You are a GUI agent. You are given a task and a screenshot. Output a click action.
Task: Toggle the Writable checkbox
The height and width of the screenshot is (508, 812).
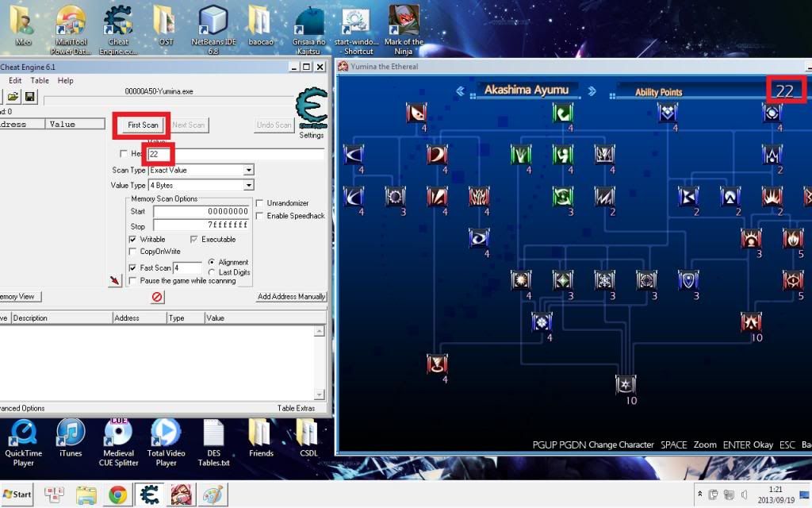(132, 240)
